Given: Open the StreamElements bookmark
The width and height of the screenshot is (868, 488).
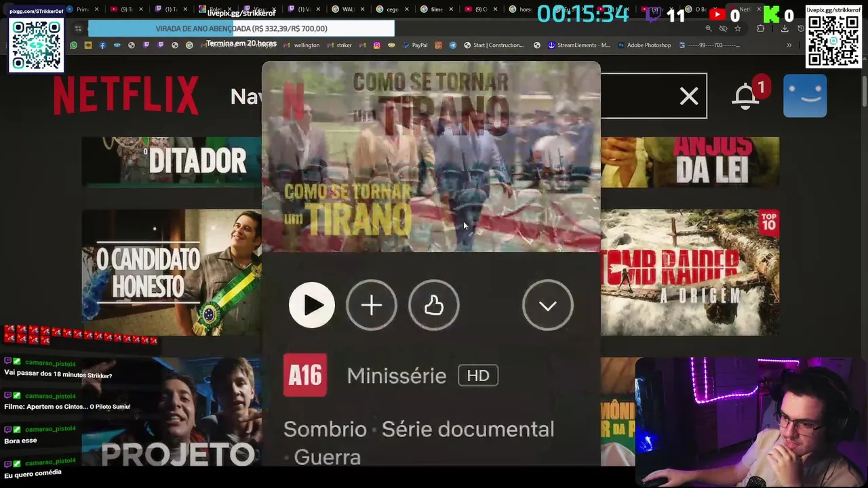Looking at the screenshot, I should pos(578,45).
